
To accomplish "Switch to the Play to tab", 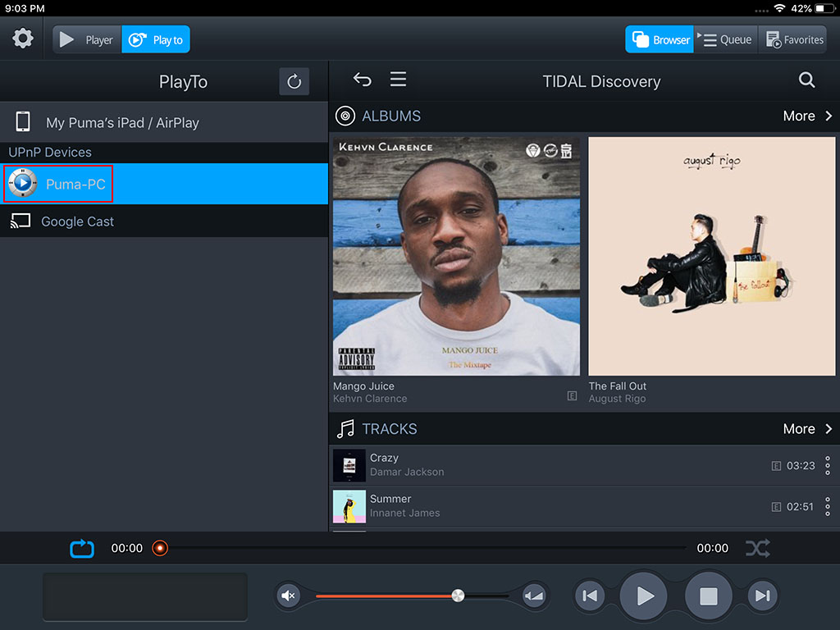I will coord(156,39).
